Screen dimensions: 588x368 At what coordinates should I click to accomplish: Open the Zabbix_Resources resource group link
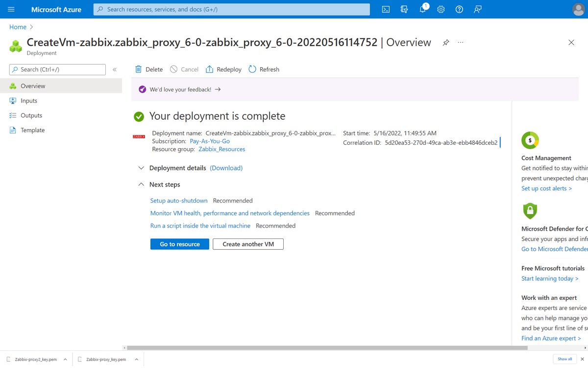221,149
